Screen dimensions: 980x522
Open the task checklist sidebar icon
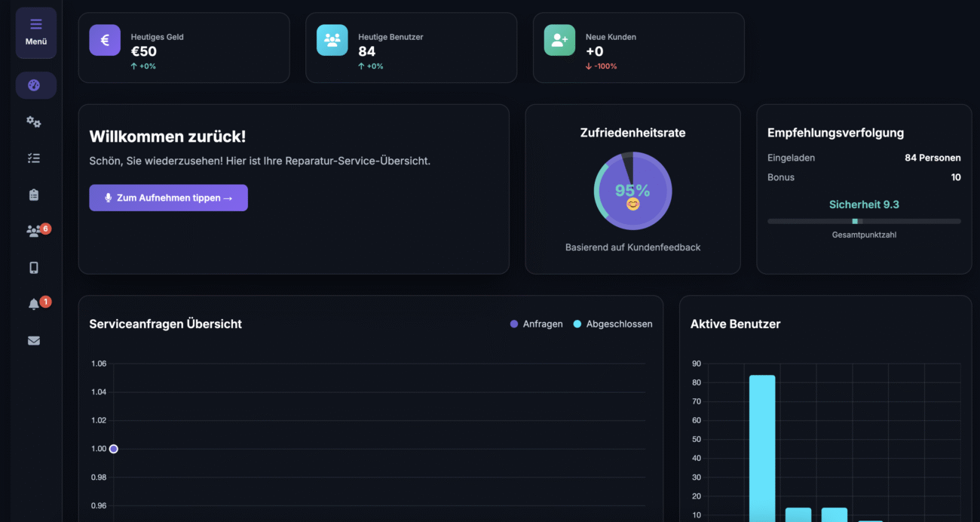pos(34,158)
